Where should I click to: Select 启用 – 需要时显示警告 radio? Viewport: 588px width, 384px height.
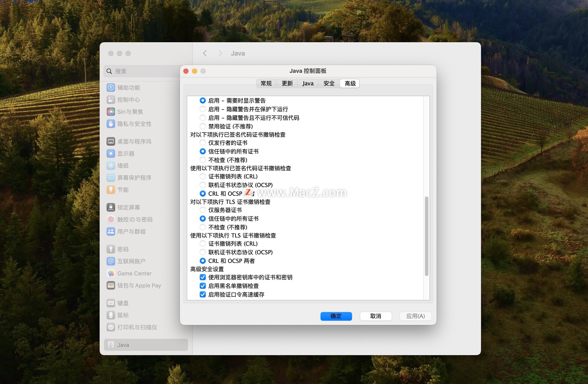(x=203, y=100)
